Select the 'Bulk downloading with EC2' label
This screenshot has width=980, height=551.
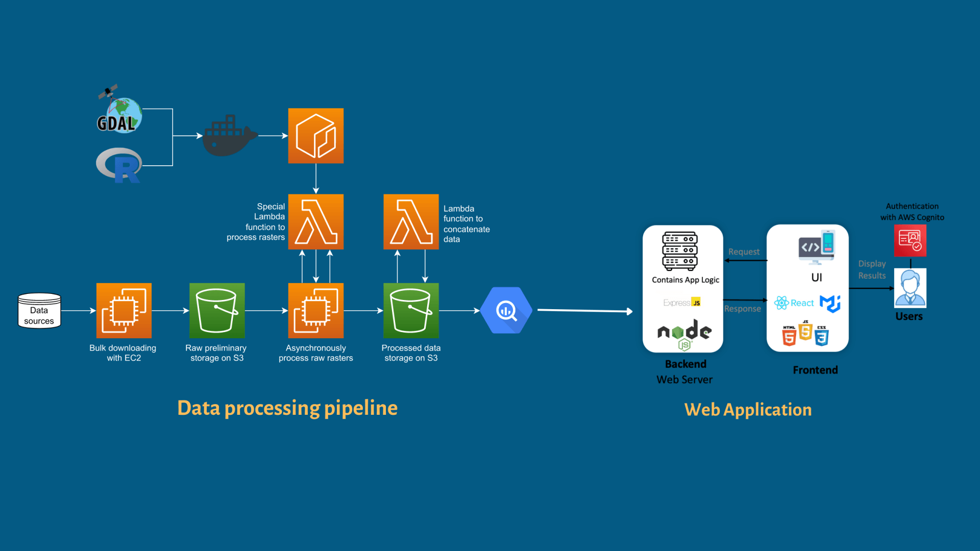tap(123, 353)
